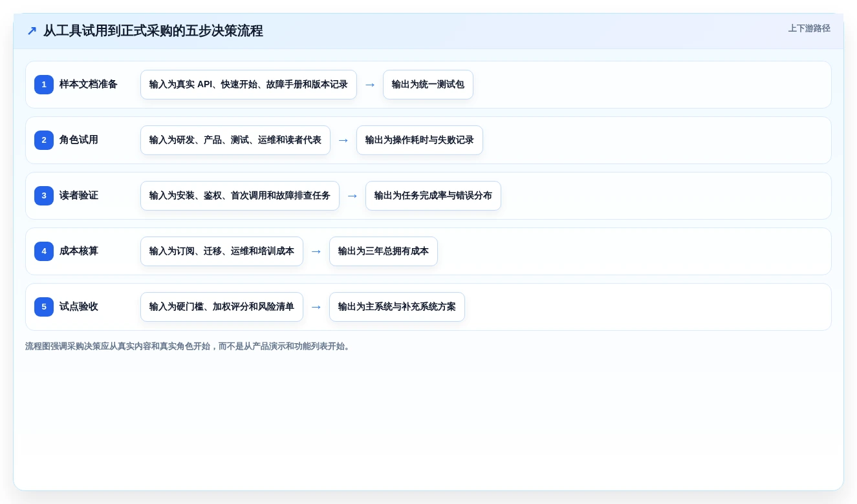Viewport: 857px width, 504px height.
Task: Click the title 从工具试用到正式采购的五步决策流程
Action: click(153, 31)
